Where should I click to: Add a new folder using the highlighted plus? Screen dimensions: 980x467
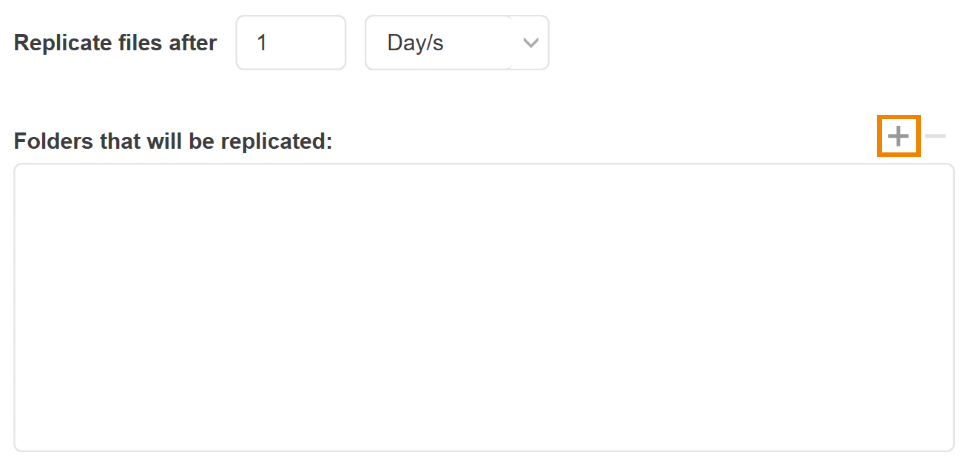pos(898,136)
